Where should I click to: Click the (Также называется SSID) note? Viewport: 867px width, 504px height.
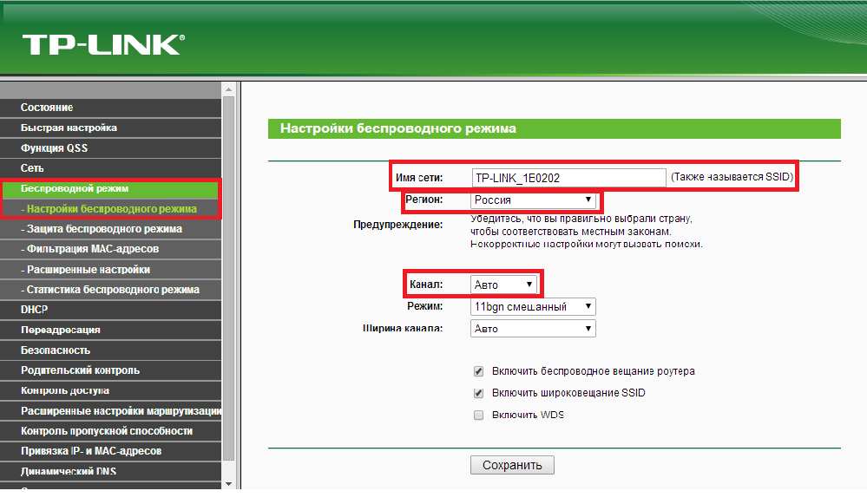pyautogui.click(x=732, y=177)
